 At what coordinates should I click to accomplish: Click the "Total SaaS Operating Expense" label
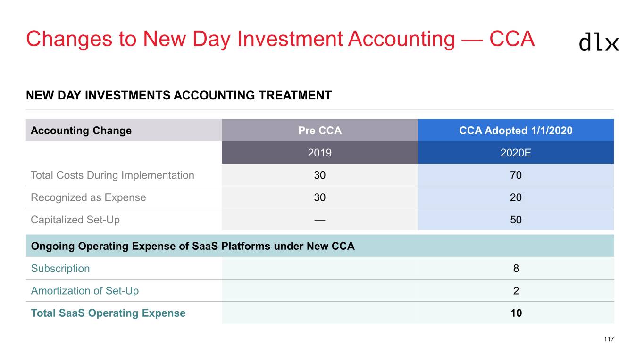click(x=108, y=313)
